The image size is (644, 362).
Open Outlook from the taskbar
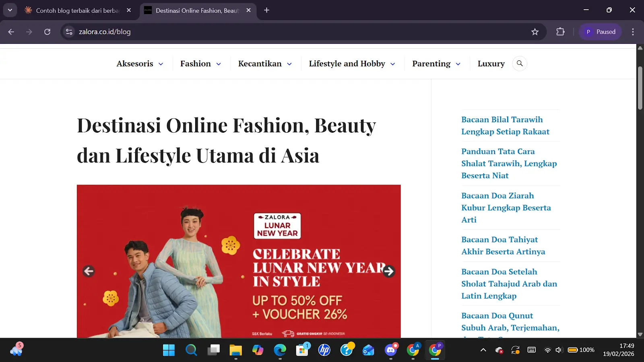point(369,350)
